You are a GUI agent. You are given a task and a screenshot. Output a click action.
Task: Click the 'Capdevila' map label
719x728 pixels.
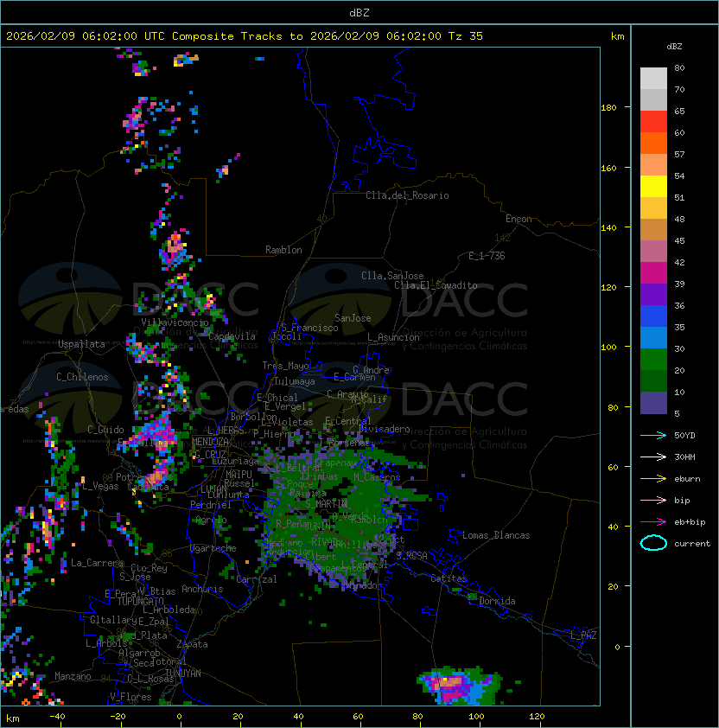coord(232,336)
